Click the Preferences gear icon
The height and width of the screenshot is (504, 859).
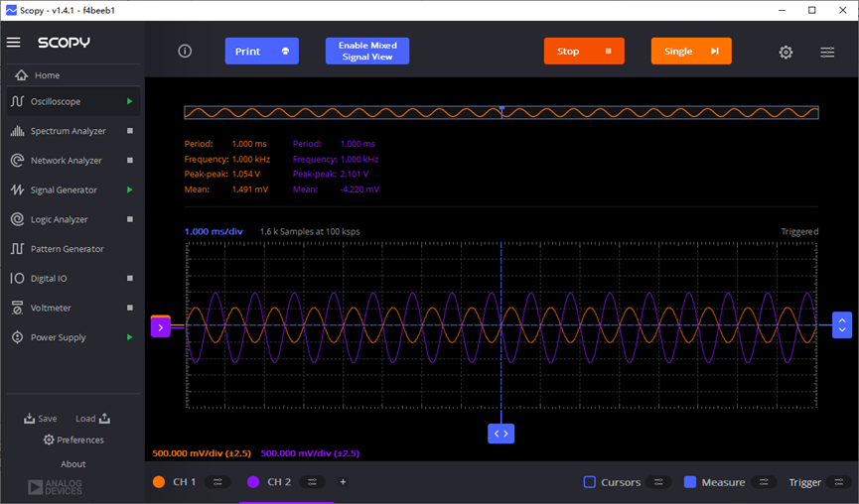(x=49, y=440)
